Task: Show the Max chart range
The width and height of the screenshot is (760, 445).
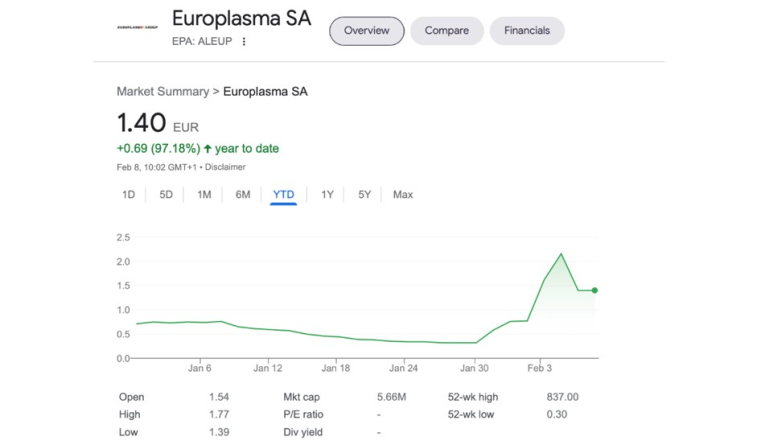Action: 403,195
